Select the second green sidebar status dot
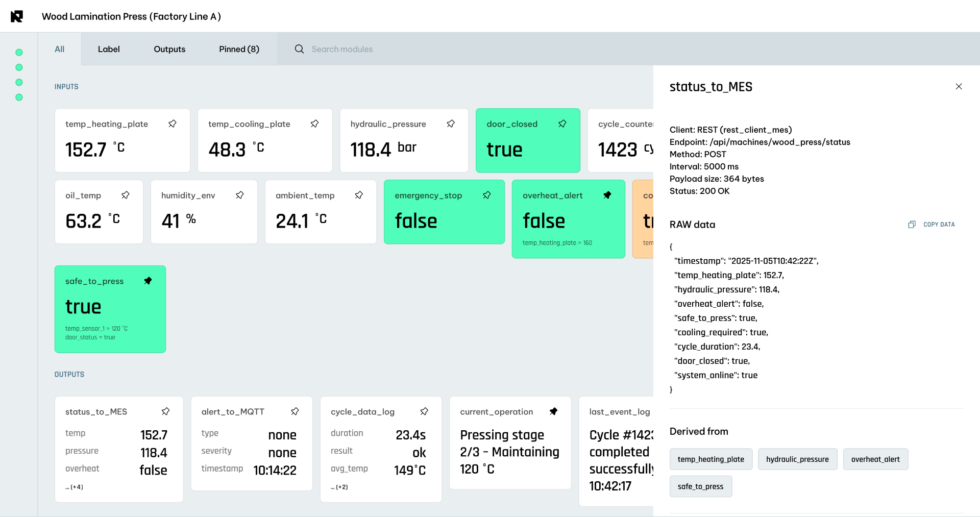The height and width of the screenshot is (517, 980). (19, 67)
